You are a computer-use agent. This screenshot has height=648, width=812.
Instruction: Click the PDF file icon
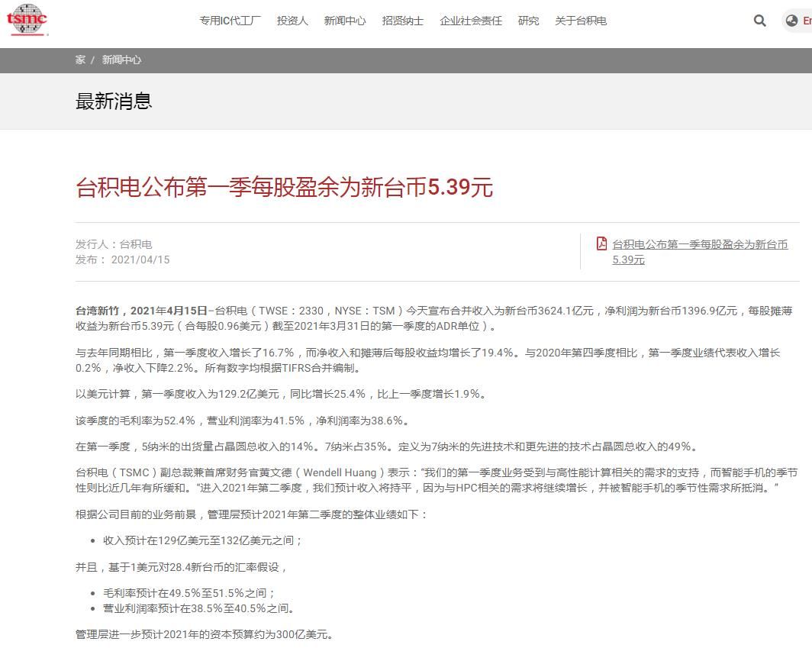[601, 243]
